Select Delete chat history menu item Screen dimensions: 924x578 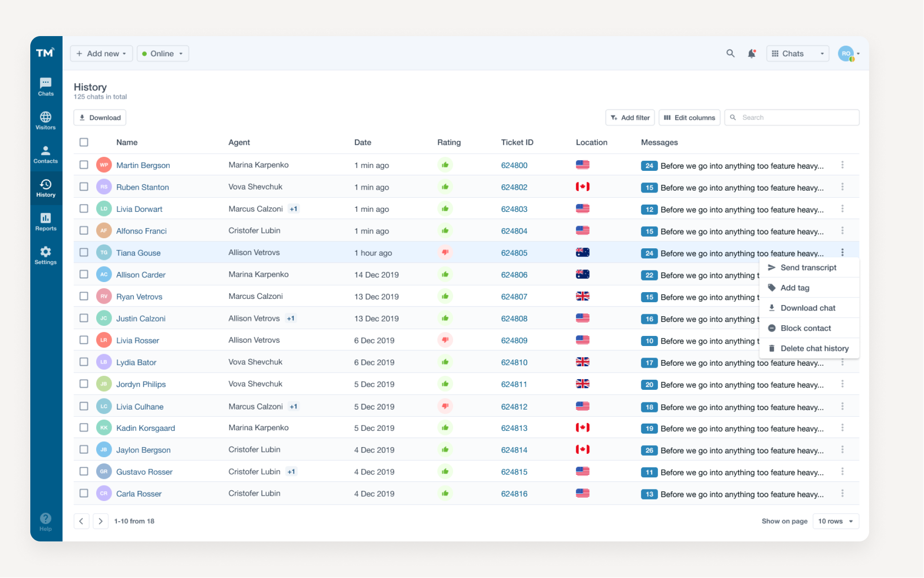tap(814, 348)
